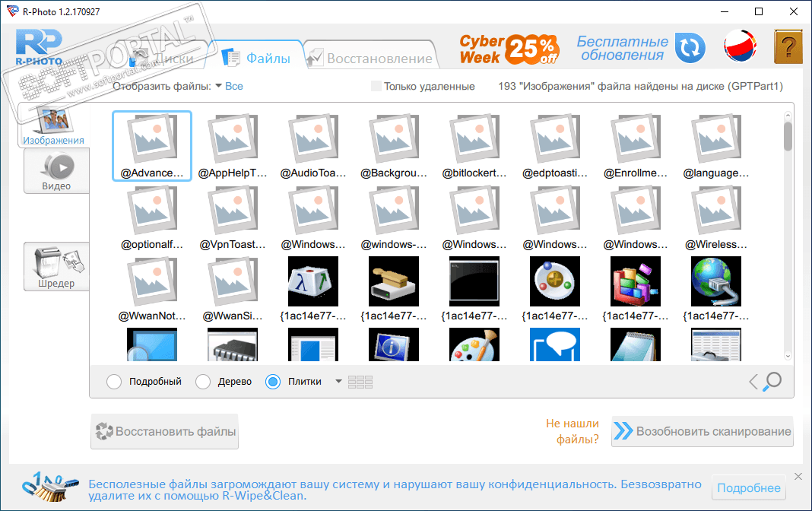Select the @Advance... image file
This screenshot has width=812, height=511.
pyautogui.click(x=152, y=146)
